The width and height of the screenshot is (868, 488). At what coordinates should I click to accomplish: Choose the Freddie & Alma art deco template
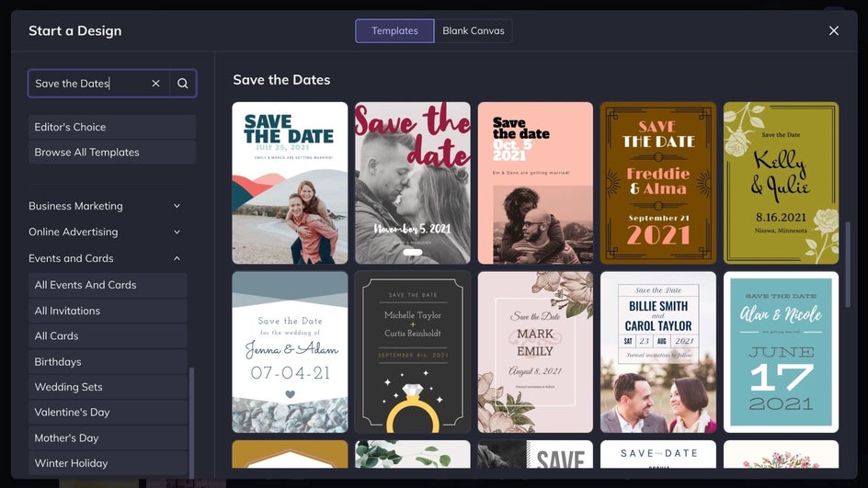point(658,183)
